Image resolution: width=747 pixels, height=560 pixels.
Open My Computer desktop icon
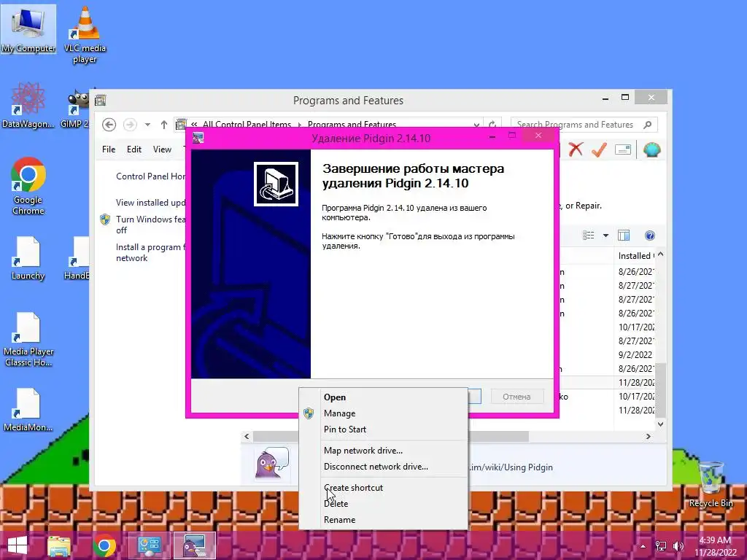coord(28,29)
